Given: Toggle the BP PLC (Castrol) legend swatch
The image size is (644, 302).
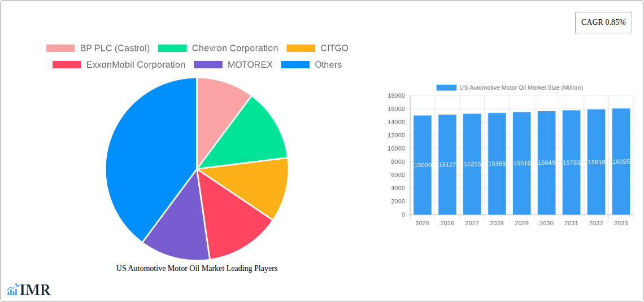Looking at the screenshot, I should pyautogui.click(x=60, y=49).
